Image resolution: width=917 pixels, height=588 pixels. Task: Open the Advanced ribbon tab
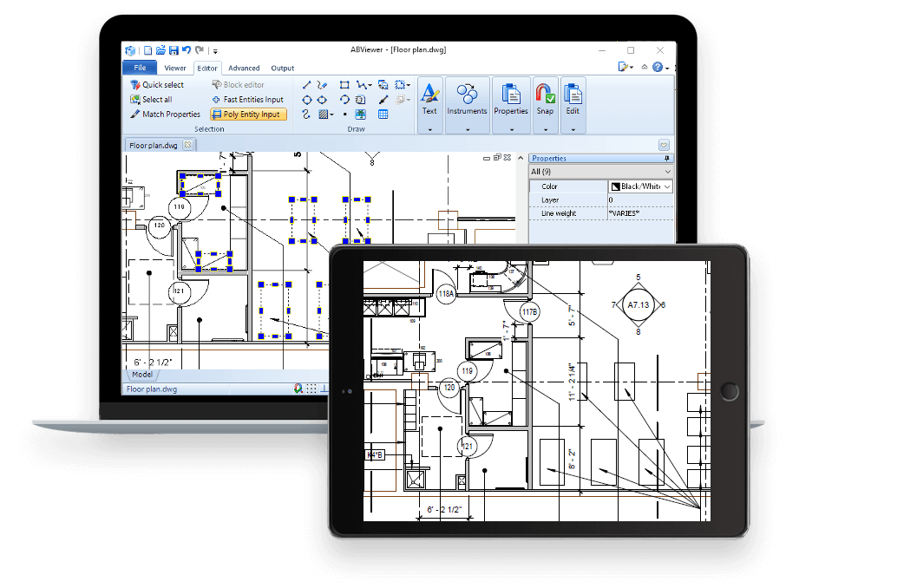(244, 68)
